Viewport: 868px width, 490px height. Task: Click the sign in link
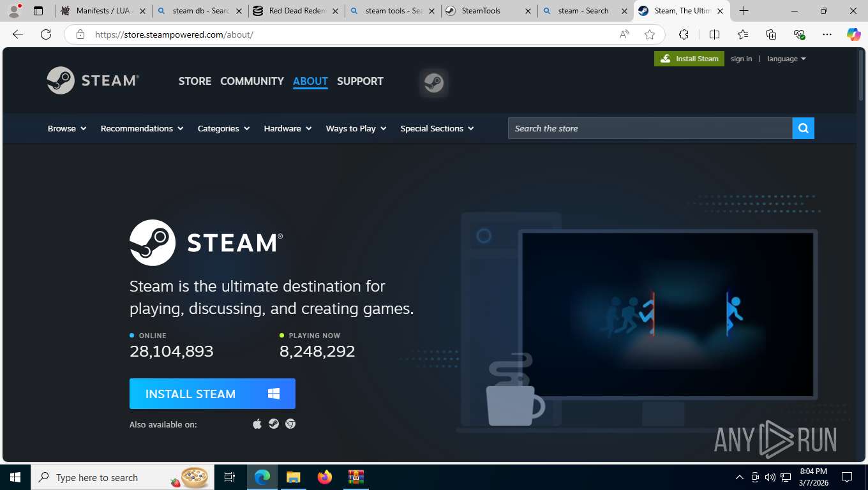(741, 59)
